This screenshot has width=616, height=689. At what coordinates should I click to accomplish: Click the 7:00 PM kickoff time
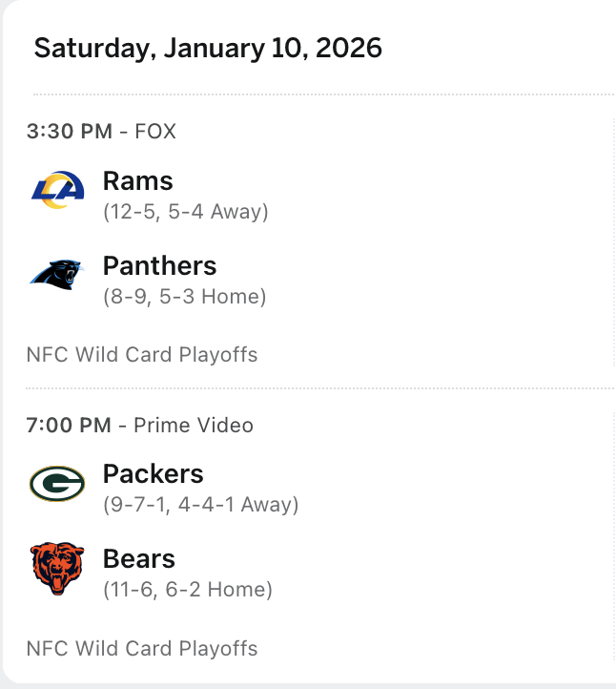69,426
